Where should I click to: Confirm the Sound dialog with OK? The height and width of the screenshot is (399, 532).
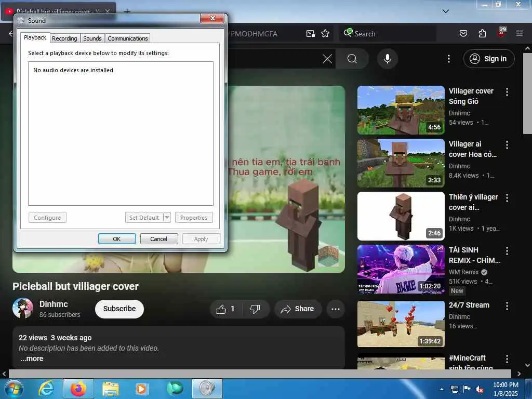click(x=117, y=239)
